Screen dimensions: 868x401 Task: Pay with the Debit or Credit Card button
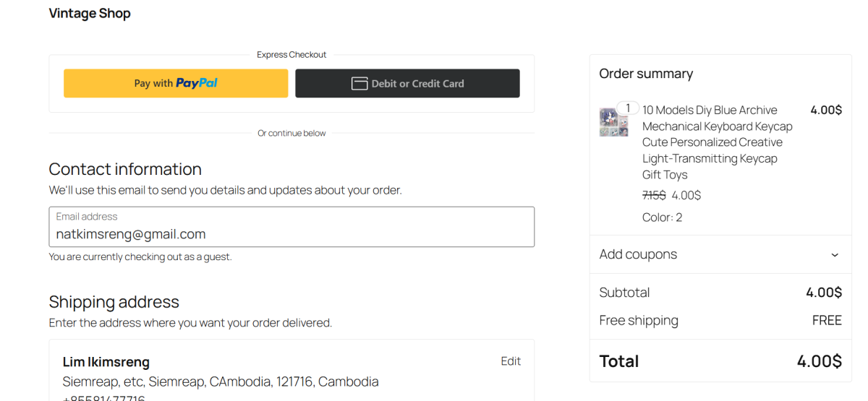click(407, 84)
